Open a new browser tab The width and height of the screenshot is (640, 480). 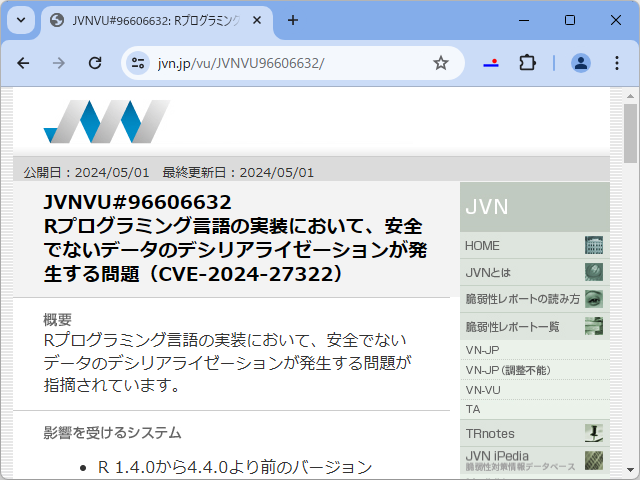tap(293, 20)
